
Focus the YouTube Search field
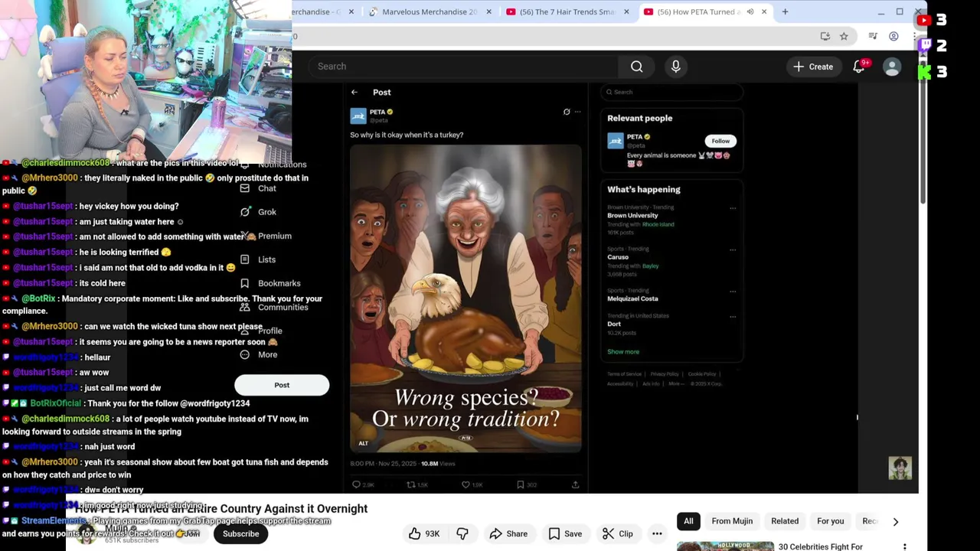pos(462,67)
